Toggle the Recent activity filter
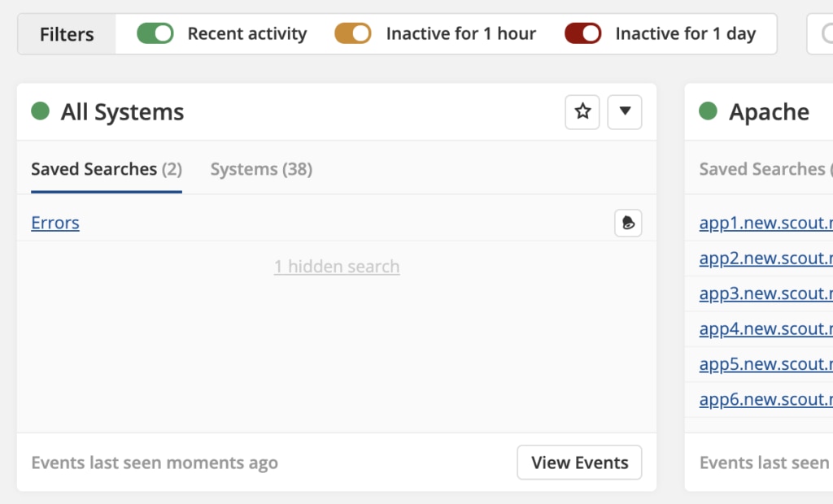This screenshot has height=504, width=833. click(x=155, y=33)
